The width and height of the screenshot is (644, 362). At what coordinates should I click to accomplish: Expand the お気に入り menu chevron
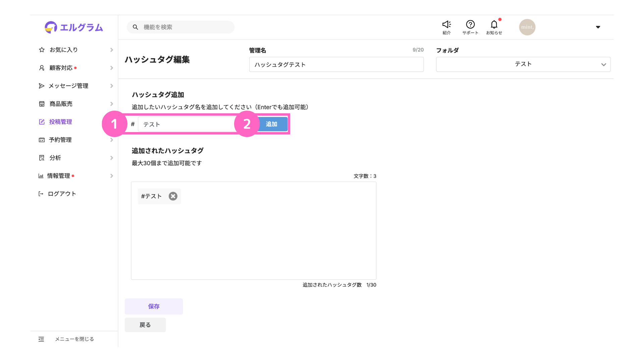click(112, 50)
